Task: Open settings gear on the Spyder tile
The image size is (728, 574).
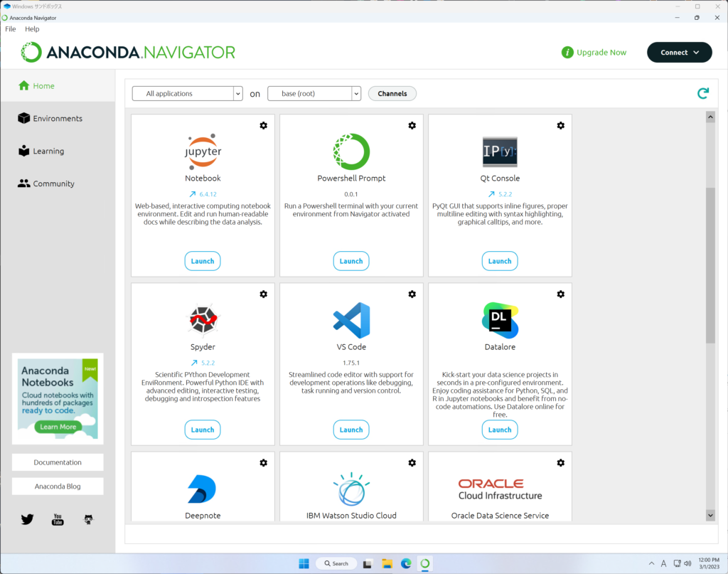Action: click(x=263, y=294)
